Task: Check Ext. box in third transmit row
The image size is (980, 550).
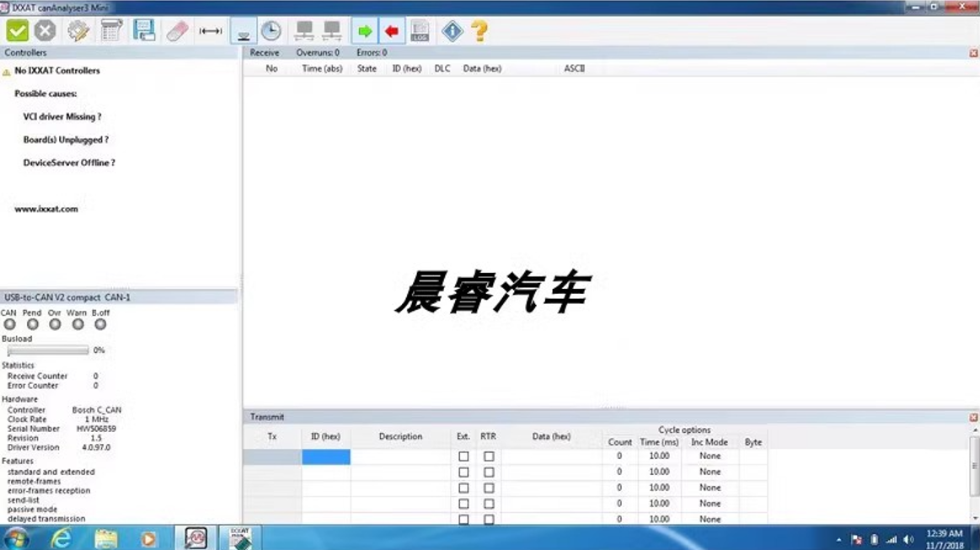Action: point(463,488)
